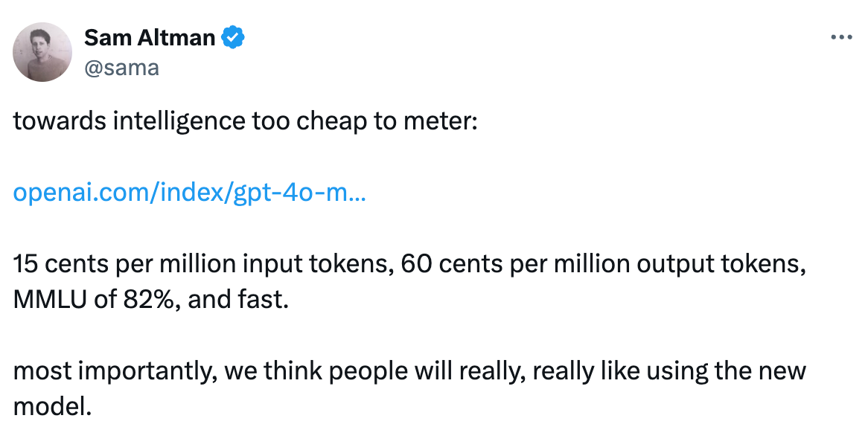This screenshot has height=427, width=868.
Task: Click the words "really like using the new"
Action: pos(668,372)
